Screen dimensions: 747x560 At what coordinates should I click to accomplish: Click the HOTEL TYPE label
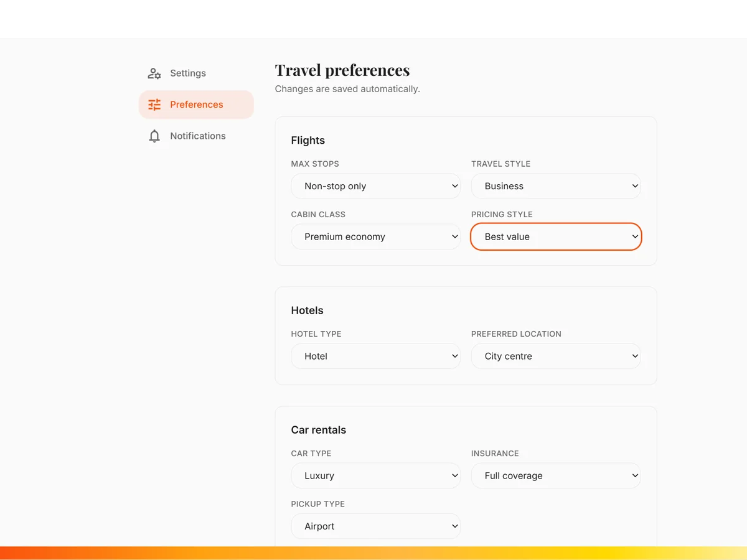[316, 334]
